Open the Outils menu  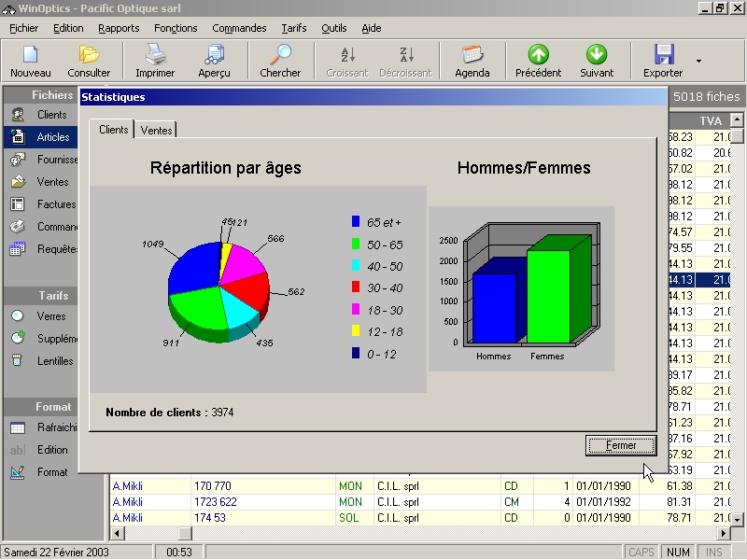coord(333,28)
